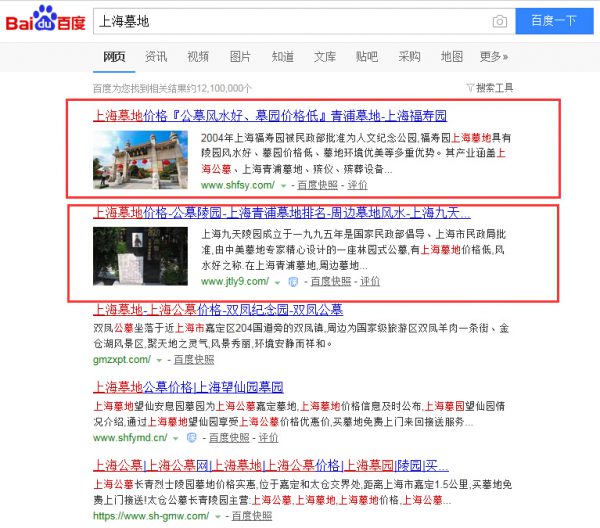Viewport: 600px width, 528px height.
Task: Click the 百度一下 search button
Action: click(554, 21)
